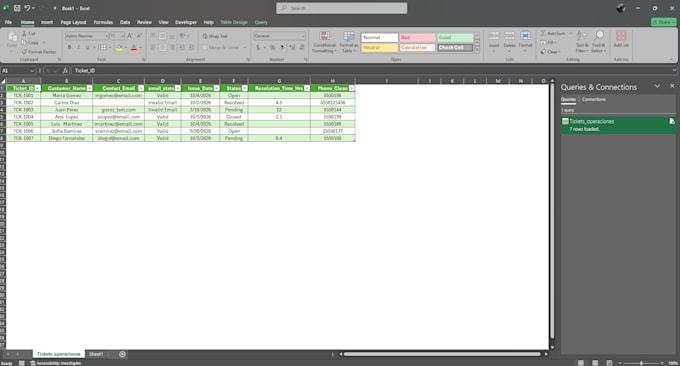Align text to the right

[x=172, y=47]
